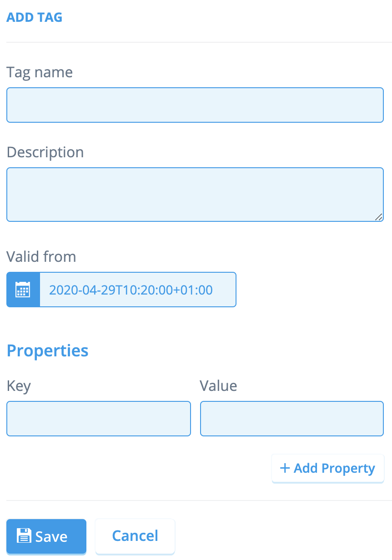Click the Tag name label
Viewport: 392px width, 560px height.
click(40, 72)
